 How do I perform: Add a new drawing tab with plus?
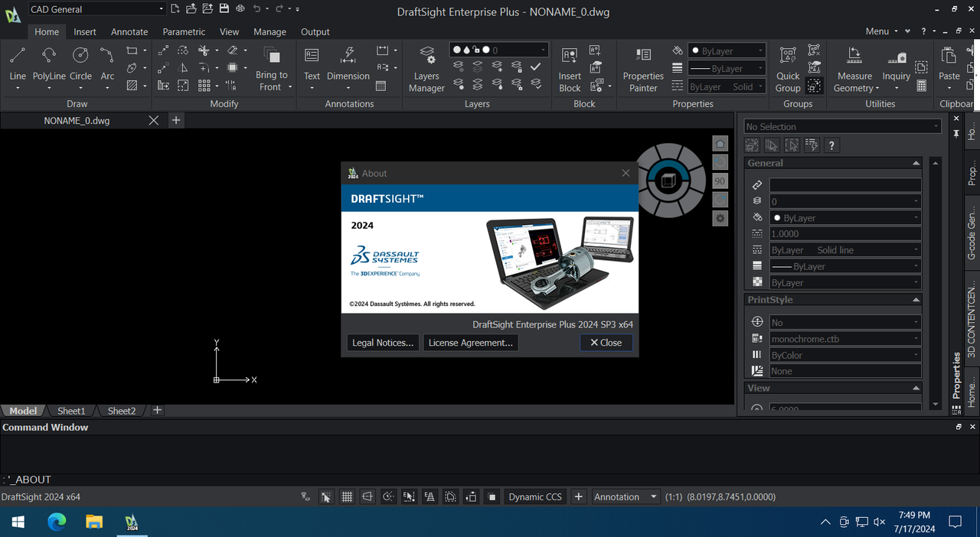coord(176,120)
